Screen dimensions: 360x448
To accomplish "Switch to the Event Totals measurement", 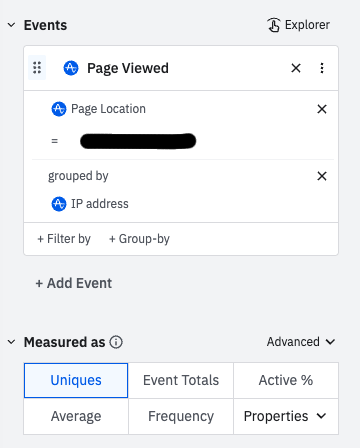I will (181, 380).
